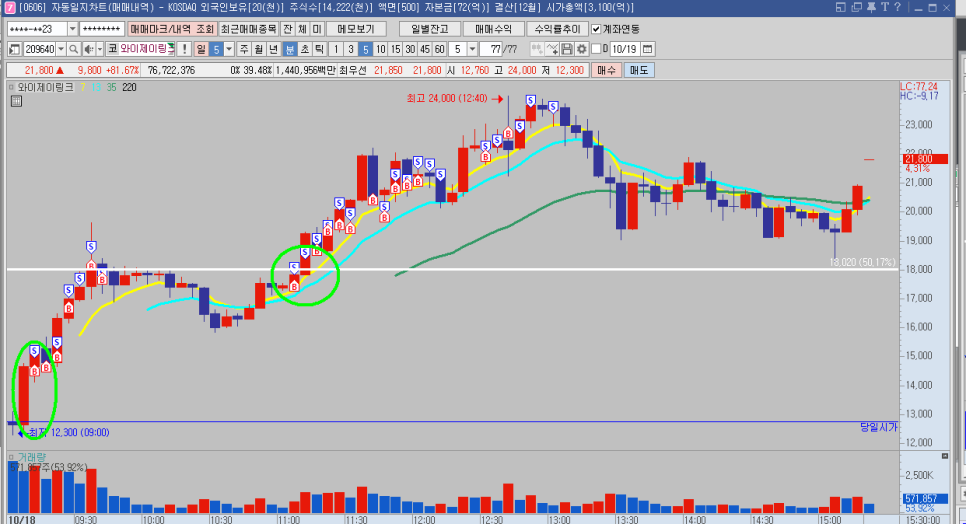Click the candle count field showing 77
966x524 pixels.
pyautogui.click(x=492, y=49)
